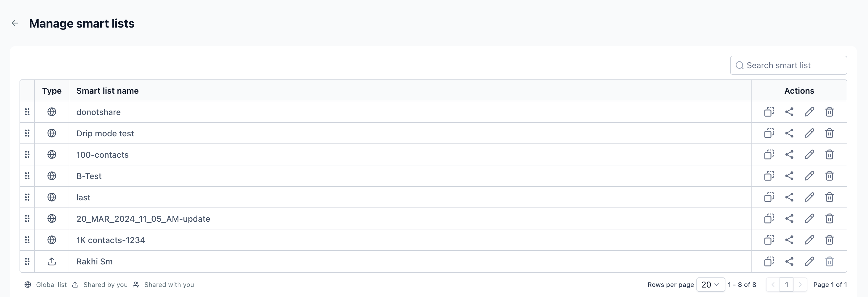
Task: Share the 20_MAR_2024_11_05_AM-update list
Action: coord(789,219)
